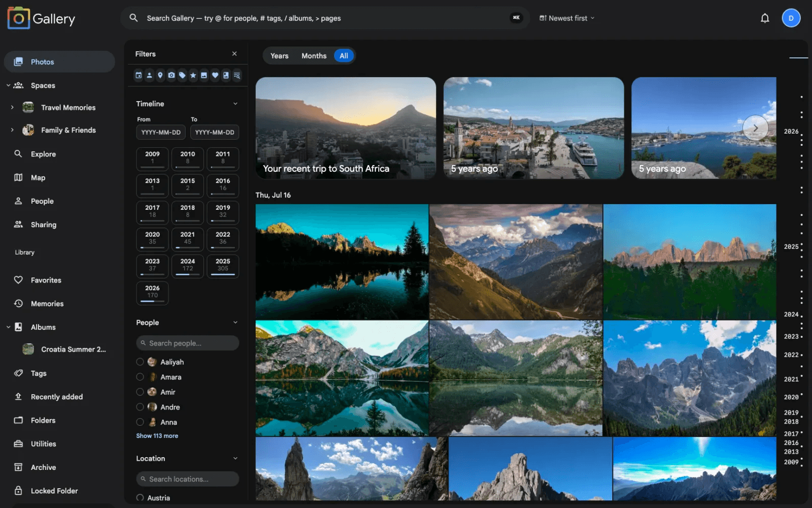Collapse the Timeline filter section
This screenshot has width=812, height=508.
235,104
